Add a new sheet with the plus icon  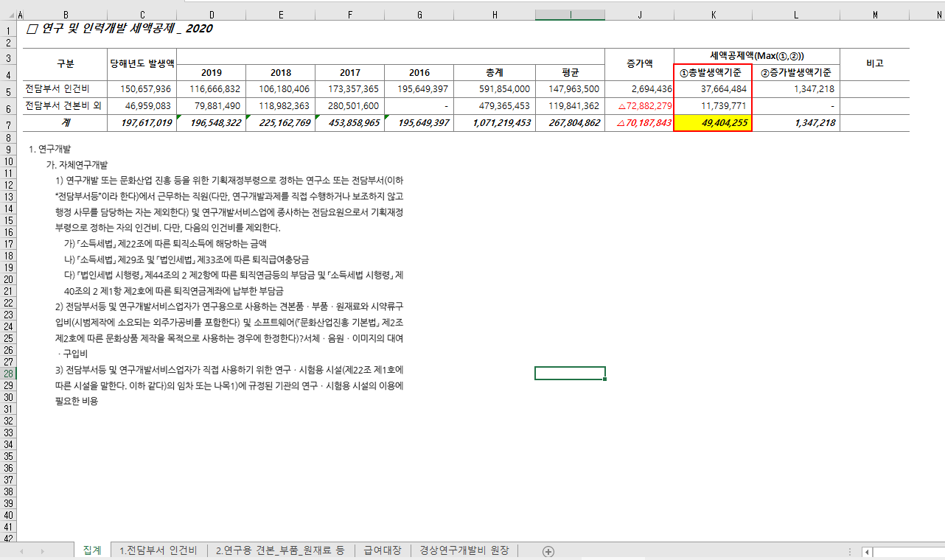[548, 551]
